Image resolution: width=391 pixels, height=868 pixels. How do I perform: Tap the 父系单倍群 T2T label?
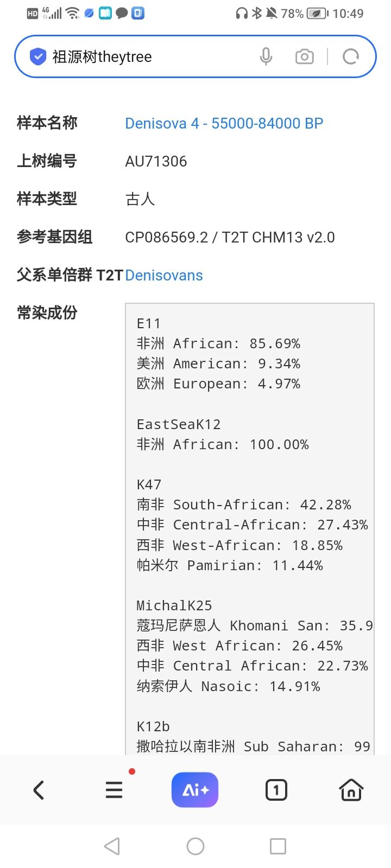point(70,275)
